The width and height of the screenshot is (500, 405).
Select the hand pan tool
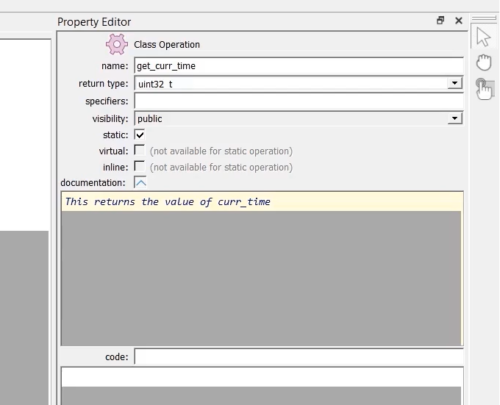(x=483, y=62)
